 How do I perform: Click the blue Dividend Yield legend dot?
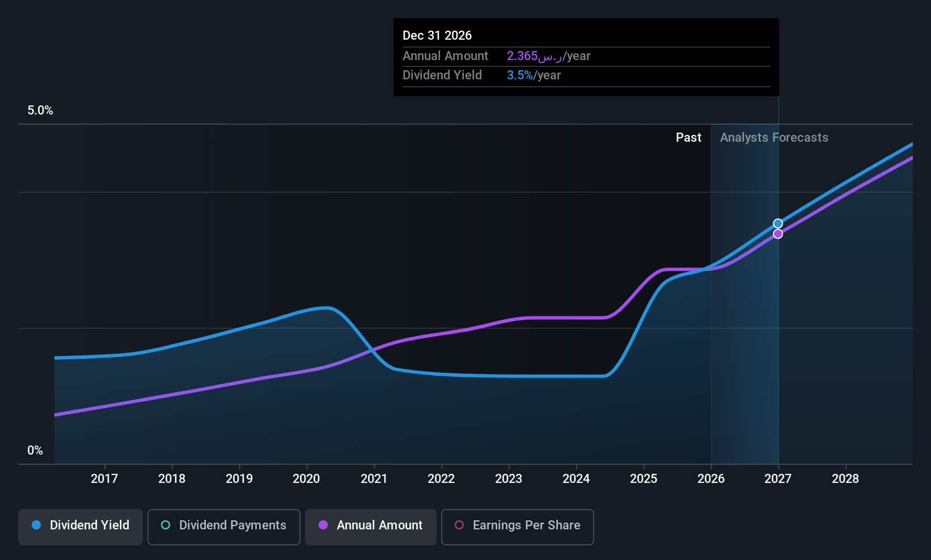point(36,525)
